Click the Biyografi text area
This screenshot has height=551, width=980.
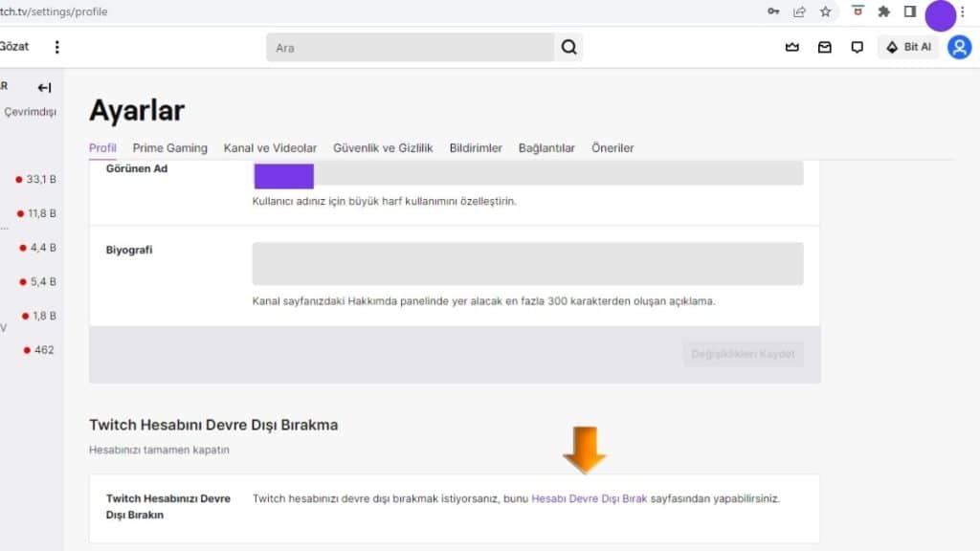(x=527, y=264)
